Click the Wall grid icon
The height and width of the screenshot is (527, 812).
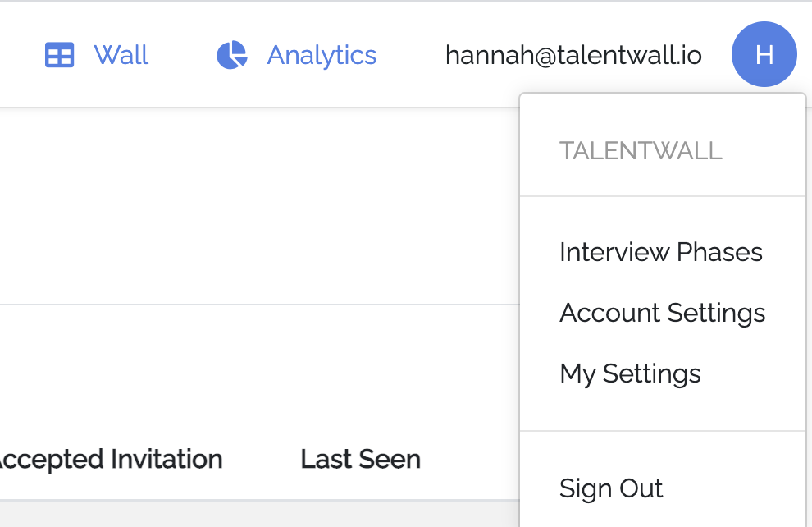click(59, 56)
